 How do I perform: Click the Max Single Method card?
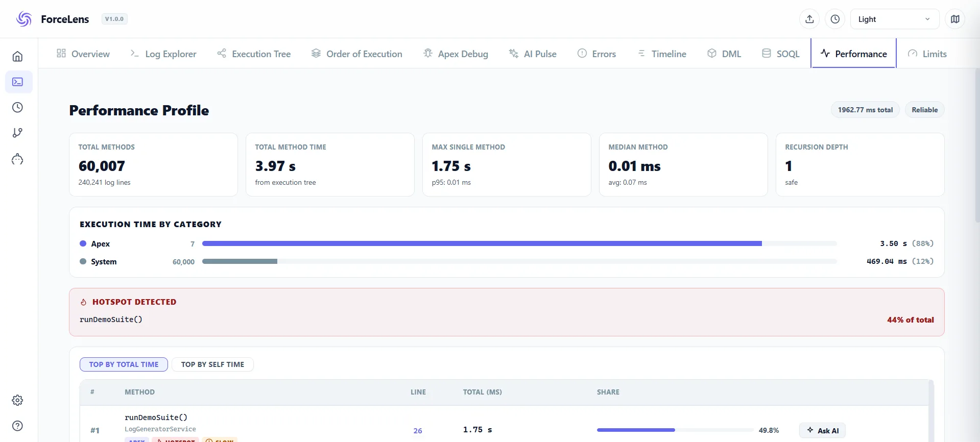pos(507,164)
